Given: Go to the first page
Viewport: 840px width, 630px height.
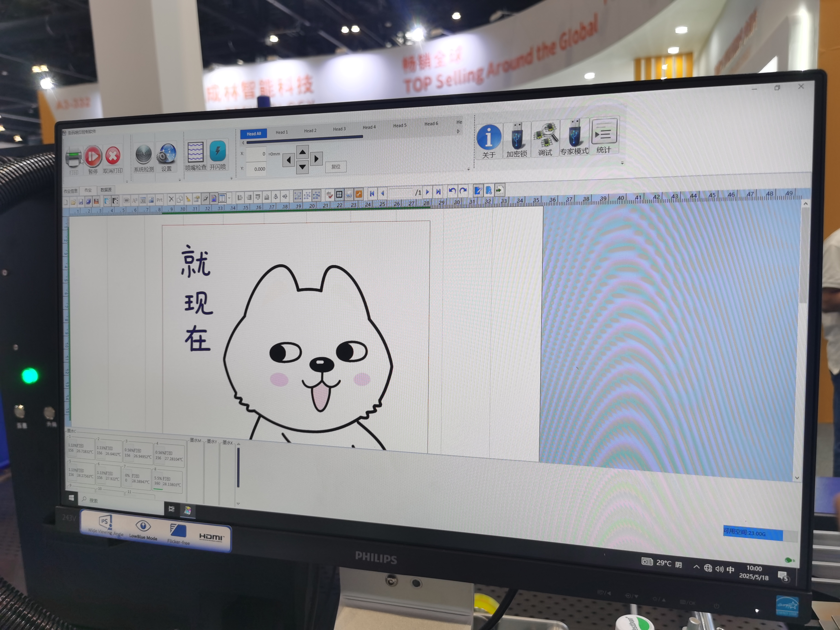Looking at the screenshot, I should coord(372,193).
